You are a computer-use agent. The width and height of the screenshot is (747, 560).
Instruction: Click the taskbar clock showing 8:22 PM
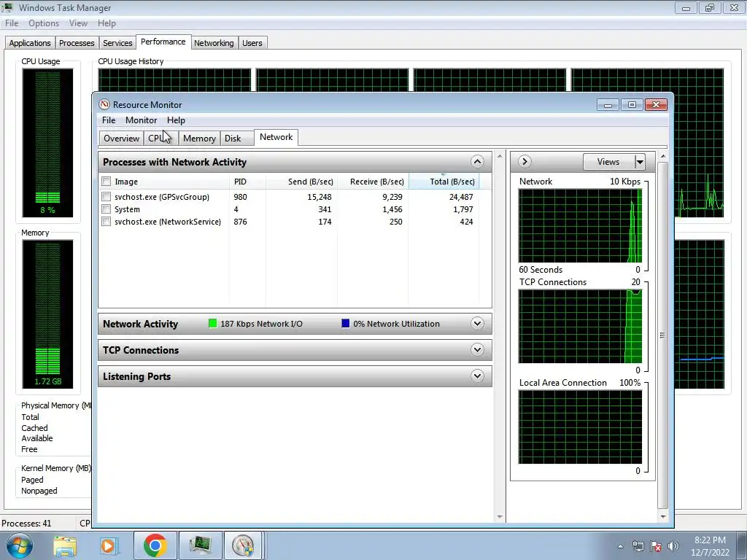710,546
